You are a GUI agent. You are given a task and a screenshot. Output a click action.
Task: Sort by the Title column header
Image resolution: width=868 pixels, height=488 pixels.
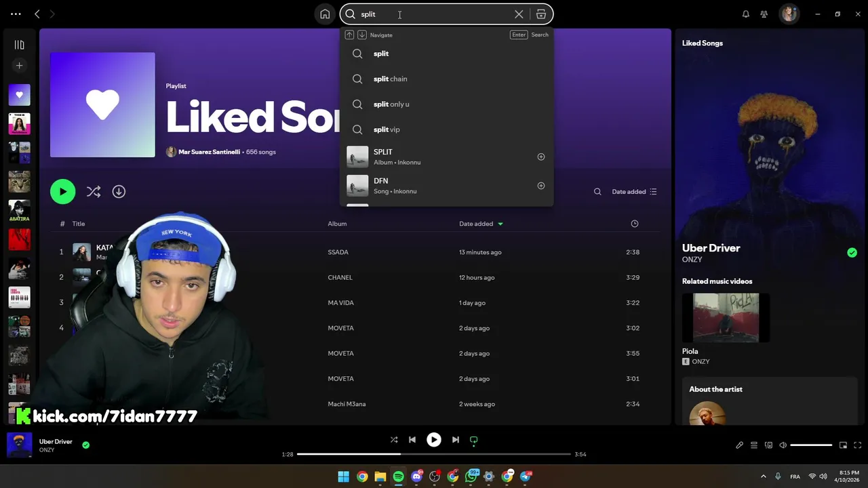79,224
